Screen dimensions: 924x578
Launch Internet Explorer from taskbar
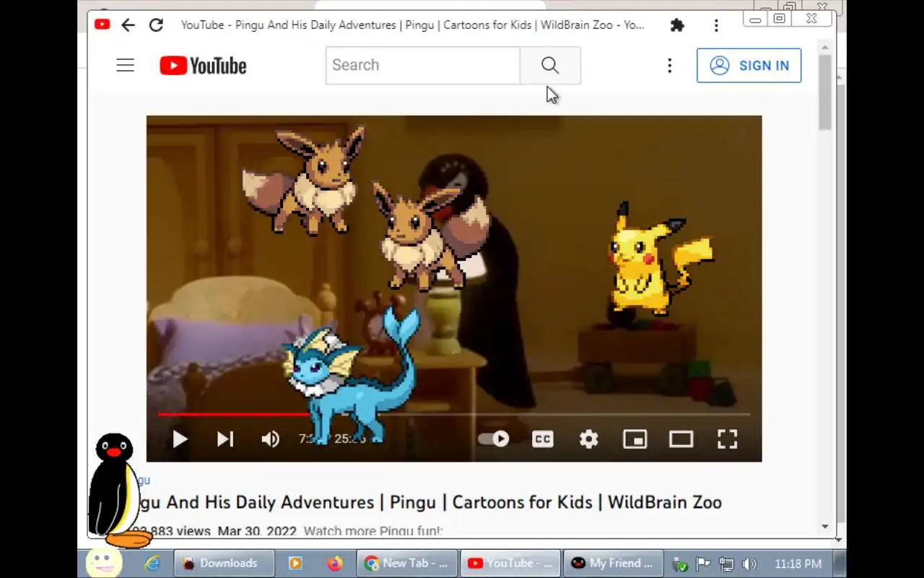pyautogui.click(x=152, y=564)
